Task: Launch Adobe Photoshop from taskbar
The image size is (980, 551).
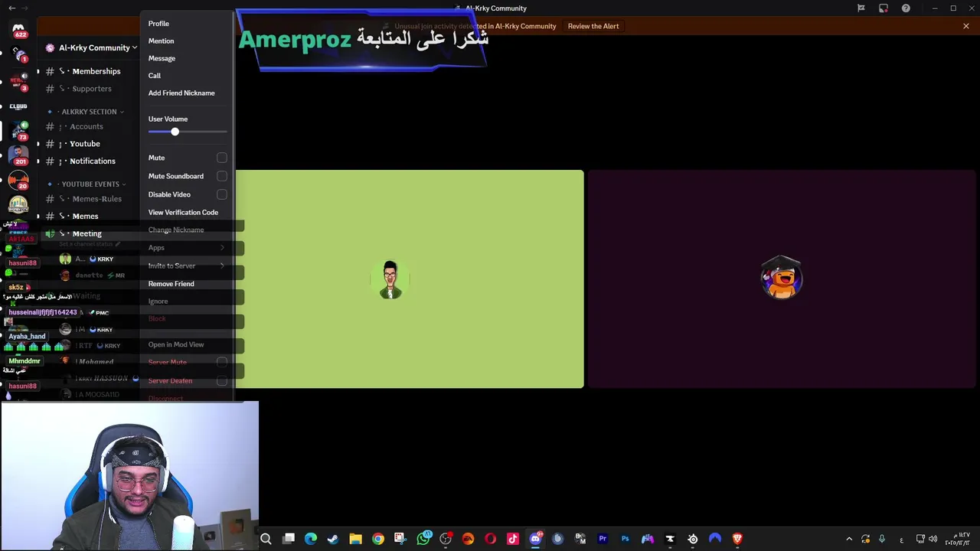Action: tap(625, 539)
